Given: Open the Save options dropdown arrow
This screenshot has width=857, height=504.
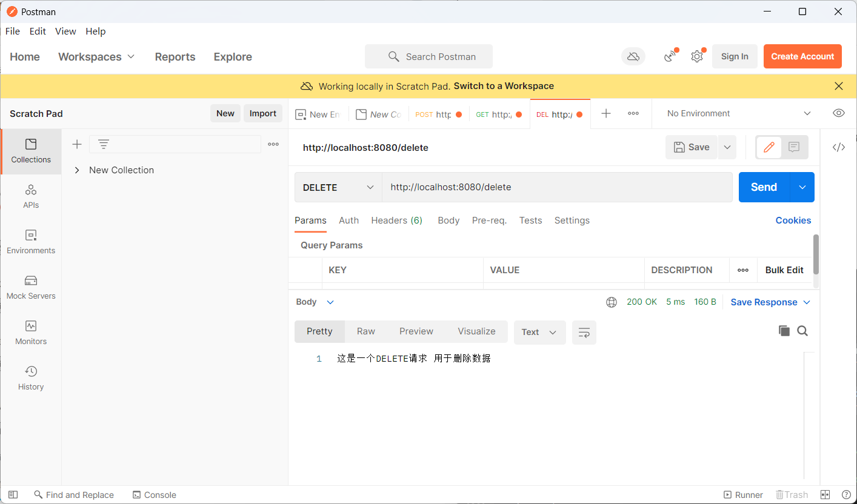Looking at the screenshot, I should [x=727, y=147].
